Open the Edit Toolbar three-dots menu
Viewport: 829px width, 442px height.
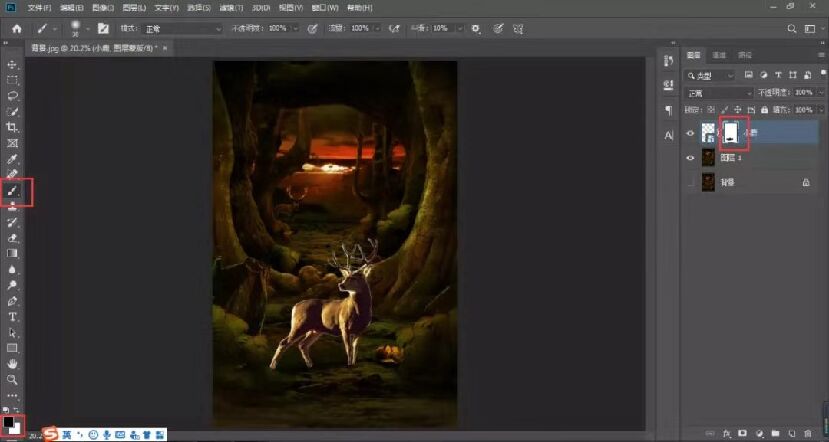tap(12, 395)
